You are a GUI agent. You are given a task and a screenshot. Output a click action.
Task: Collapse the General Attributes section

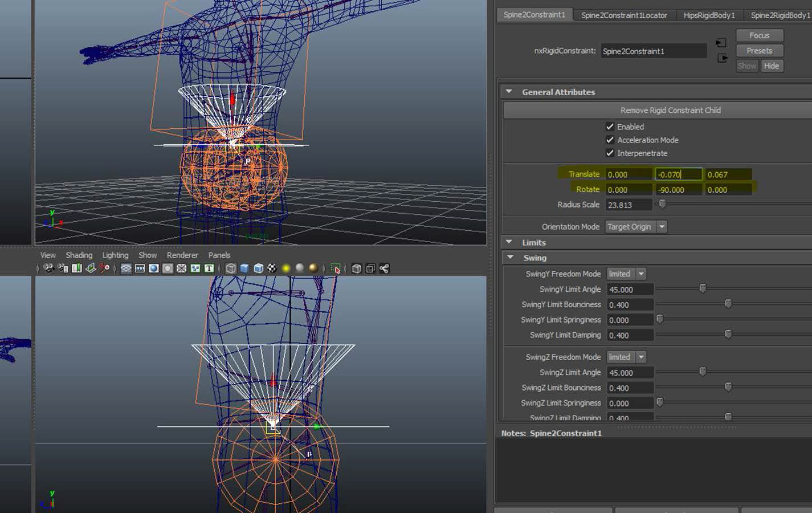click(x=509, y=92)
